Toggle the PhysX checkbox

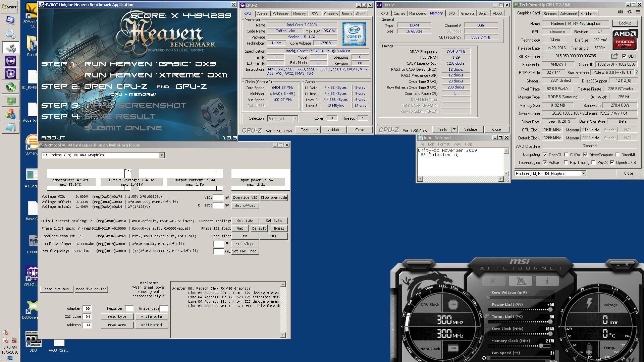coord(593,163)
